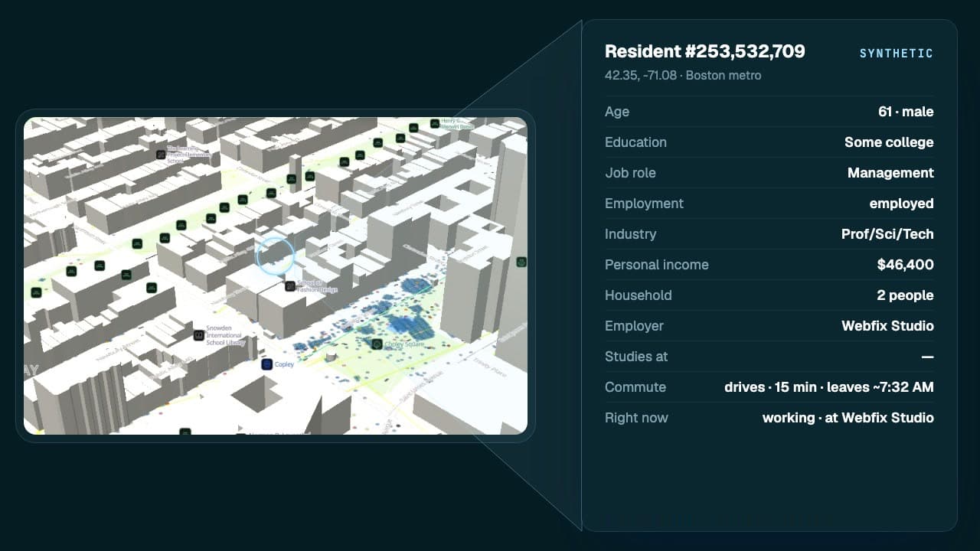Viewport: 980px width, 551px height.
Task: Select the 'employed' employment value
Action: (901, 204)
